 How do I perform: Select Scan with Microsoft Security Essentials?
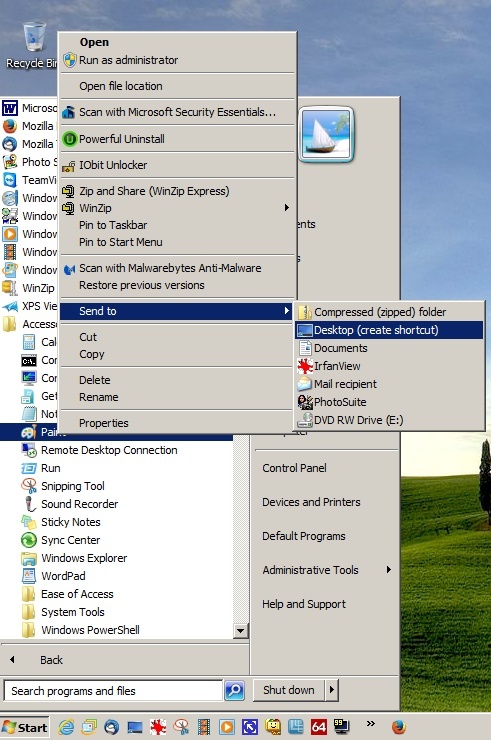pyautogui.click(x=177, y=112)
